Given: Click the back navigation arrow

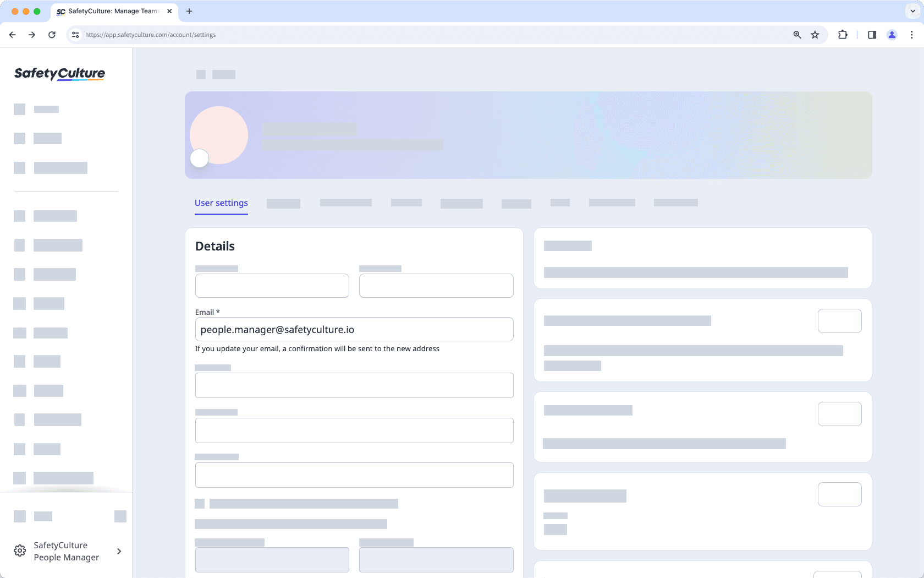Looking at the screenshot, I should pos(12,34).
